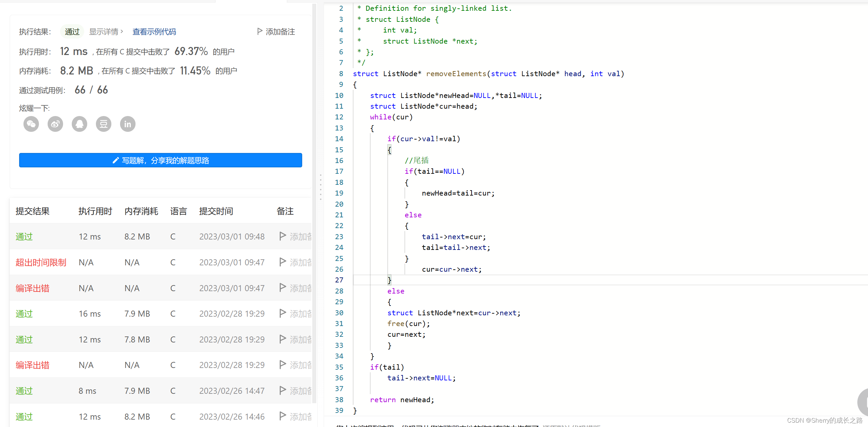Click 写题解，分享我的解题思路 button
This screenshot has height=427, width=868.
coord(160,160)
